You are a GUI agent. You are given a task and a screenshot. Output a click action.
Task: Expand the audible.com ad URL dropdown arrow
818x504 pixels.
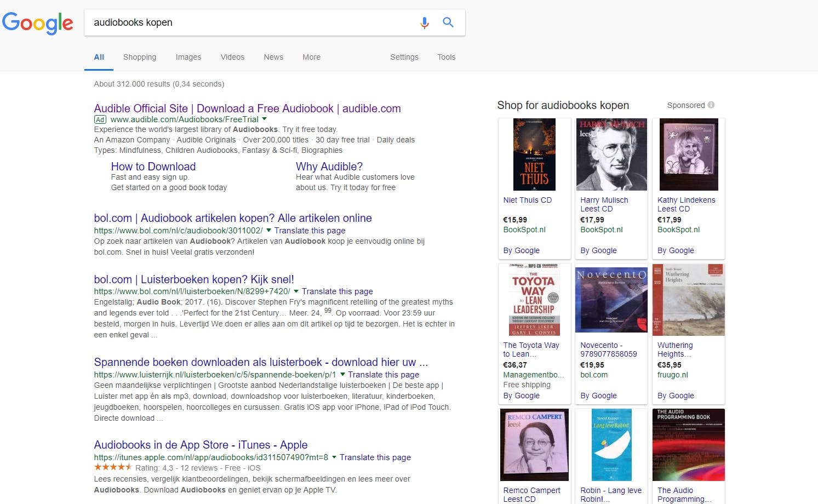pyautogui.click(x=264, y=119)
